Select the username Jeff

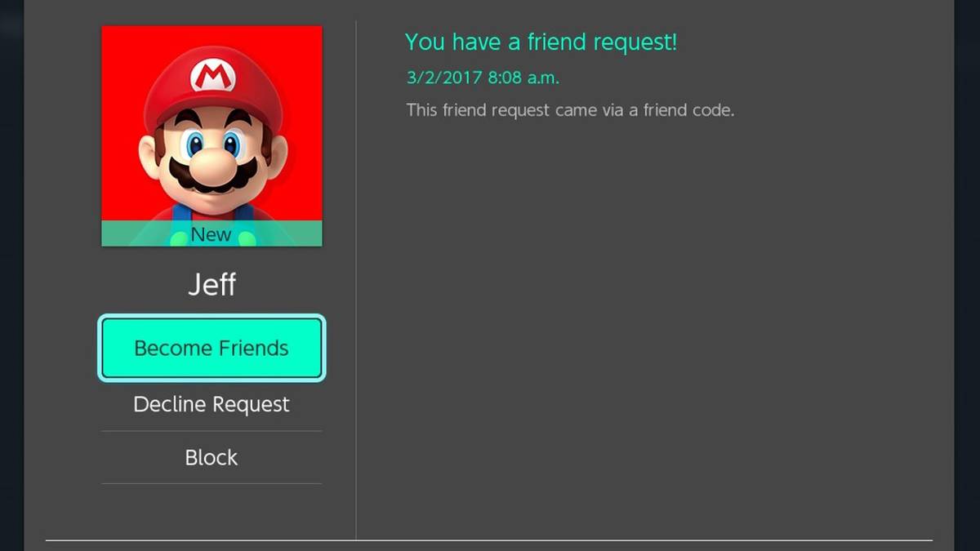click(212, 284)
